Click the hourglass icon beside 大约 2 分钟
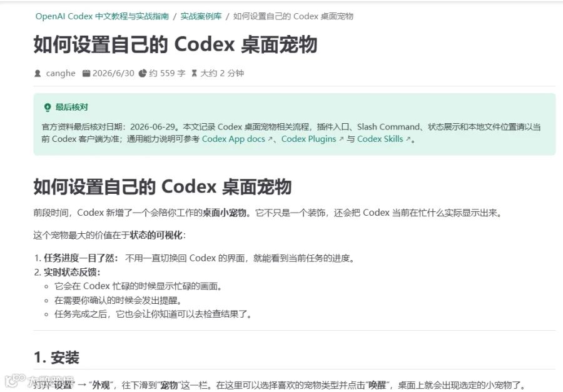 pyautogui.click(x=195, y=73)
